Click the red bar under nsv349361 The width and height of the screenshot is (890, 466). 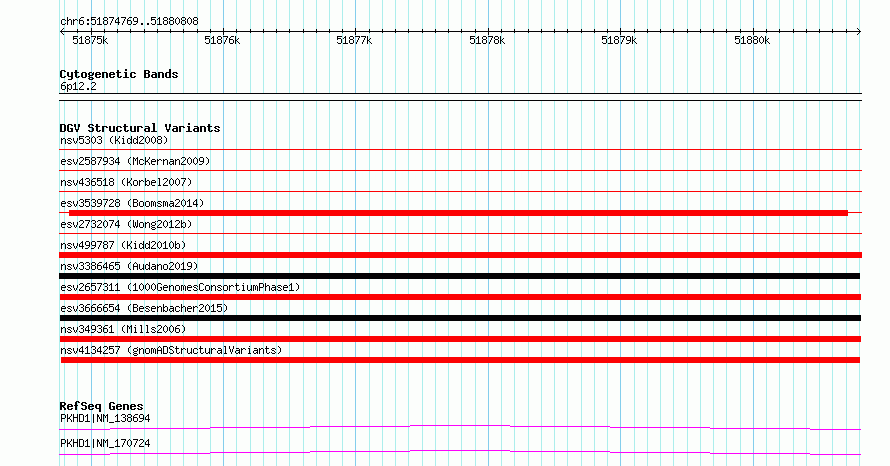coord(460,339)
